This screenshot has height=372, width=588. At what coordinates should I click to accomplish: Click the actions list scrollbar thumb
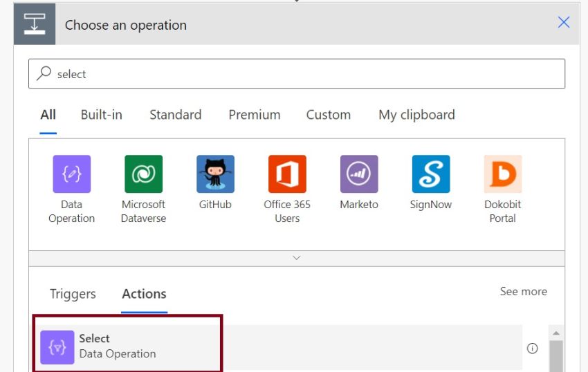[x=556, y=356]
